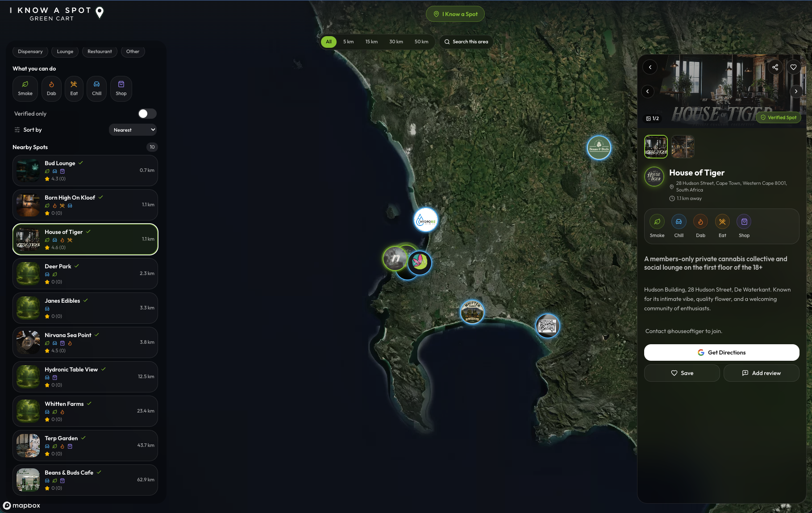This screenshot has height=513, width=812.
Task: Go back from spot details panel
Action: pyautogui.click(x=650, y=67)
